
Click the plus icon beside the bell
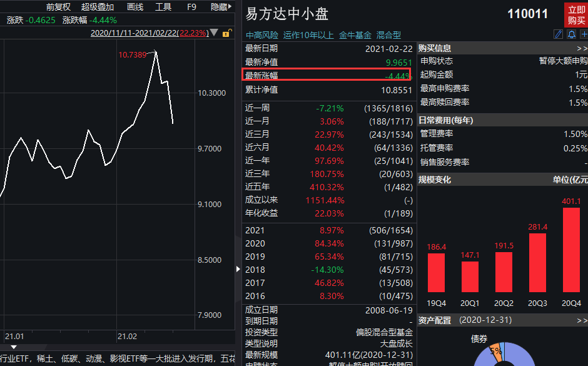[x=584, y=34]
